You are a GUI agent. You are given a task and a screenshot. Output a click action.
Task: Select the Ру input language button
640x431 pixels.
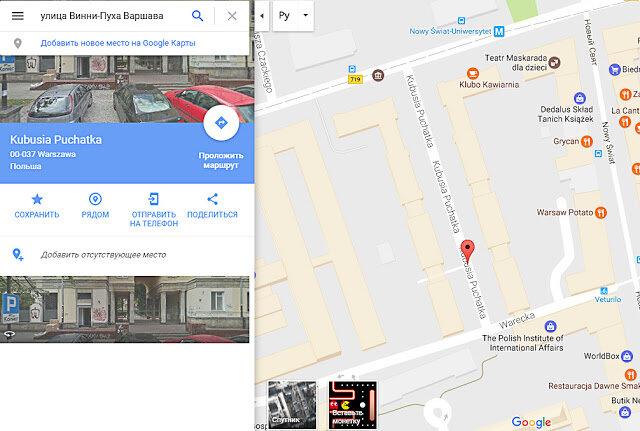point(284,16)
